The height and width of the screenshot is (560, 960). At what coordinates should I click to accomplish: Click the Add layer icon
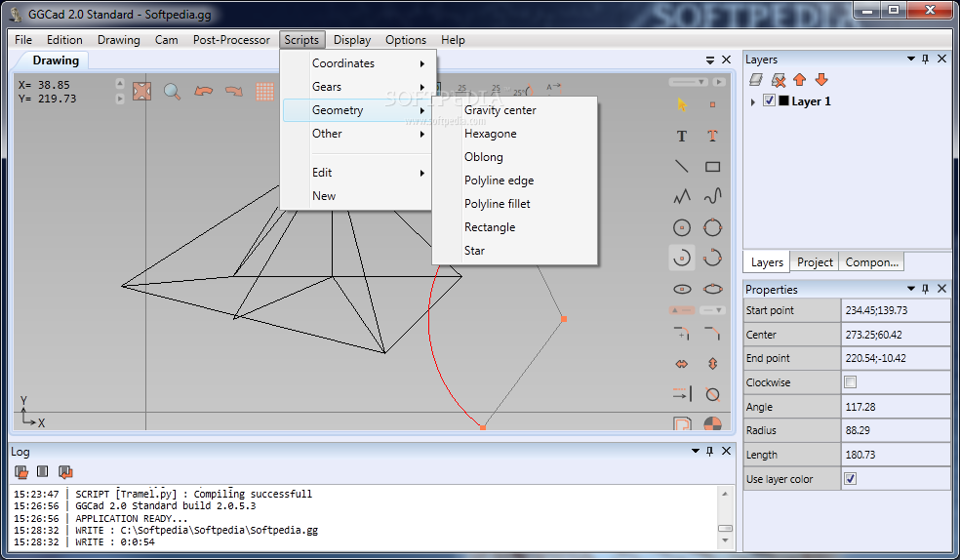click(x=756, y=80)
